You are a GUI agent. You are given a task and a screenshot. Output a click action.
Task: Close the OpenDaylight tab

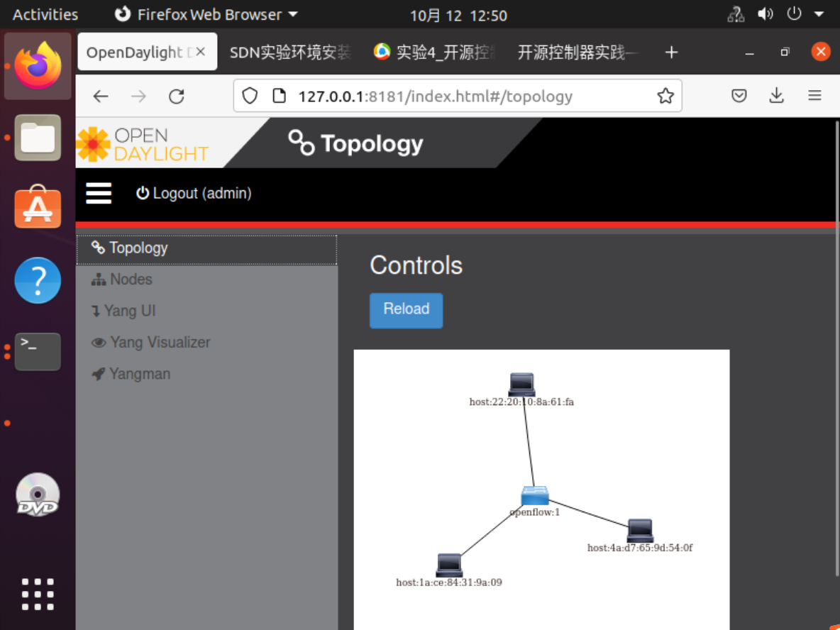tap(200, 51)
